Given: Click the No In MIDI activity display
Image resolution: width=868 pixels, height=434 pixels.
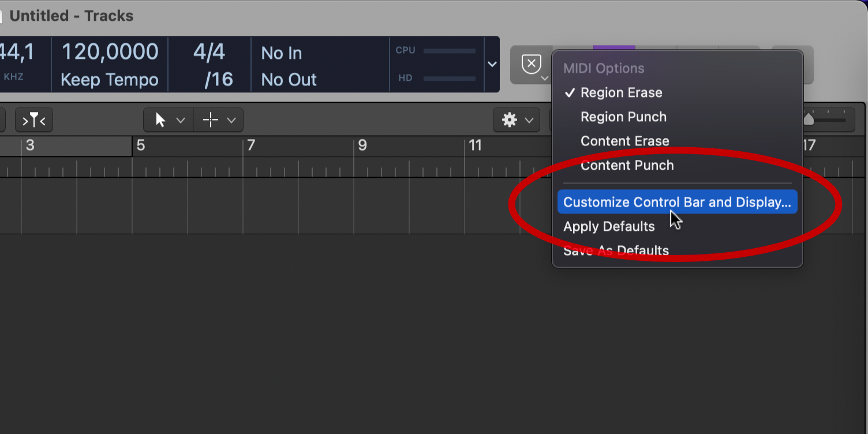Looking at the screenshot, I should pos(281,53).
